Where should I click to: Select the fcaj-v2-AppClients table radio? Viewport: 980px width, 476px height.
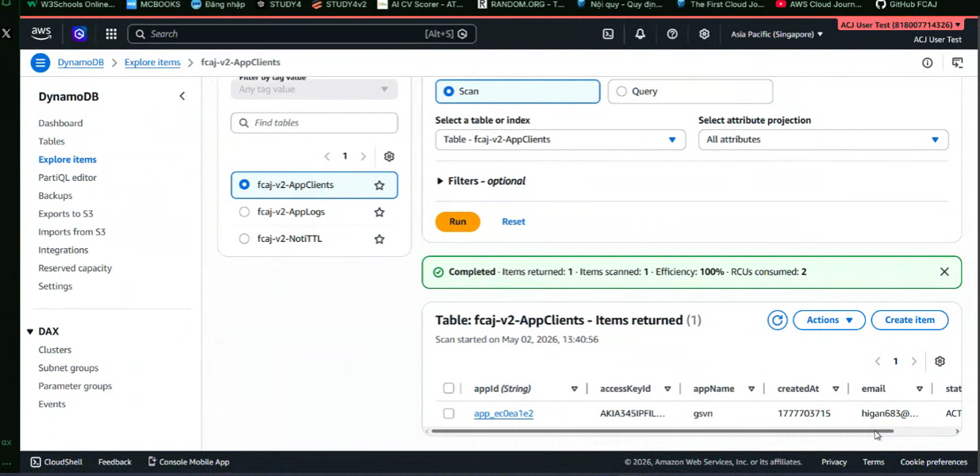pos(244,185)
